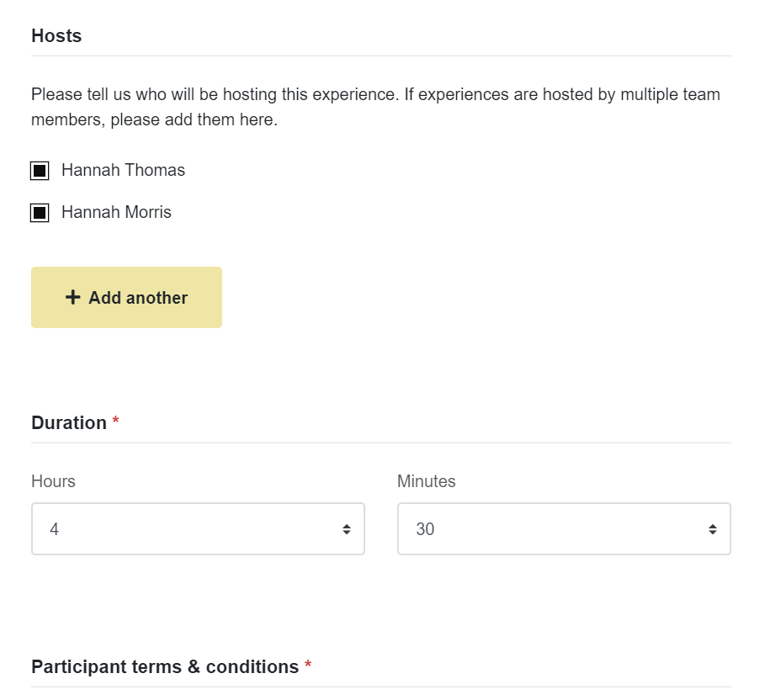
Task: Click the Minutes field label
Action: [x=426, y=481]
